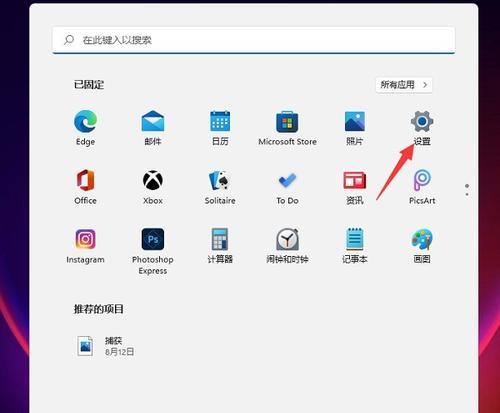
Task: Go to next pinned apps page dot
Action: pos(467,194)
